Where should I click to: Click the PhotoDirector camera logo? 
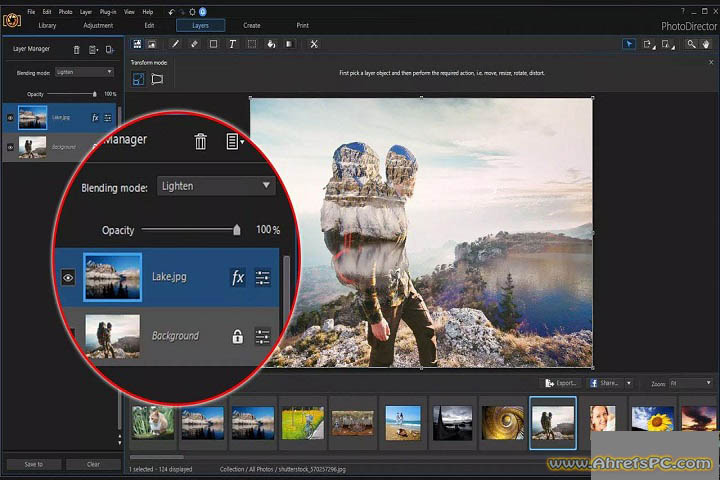point(12,20)
